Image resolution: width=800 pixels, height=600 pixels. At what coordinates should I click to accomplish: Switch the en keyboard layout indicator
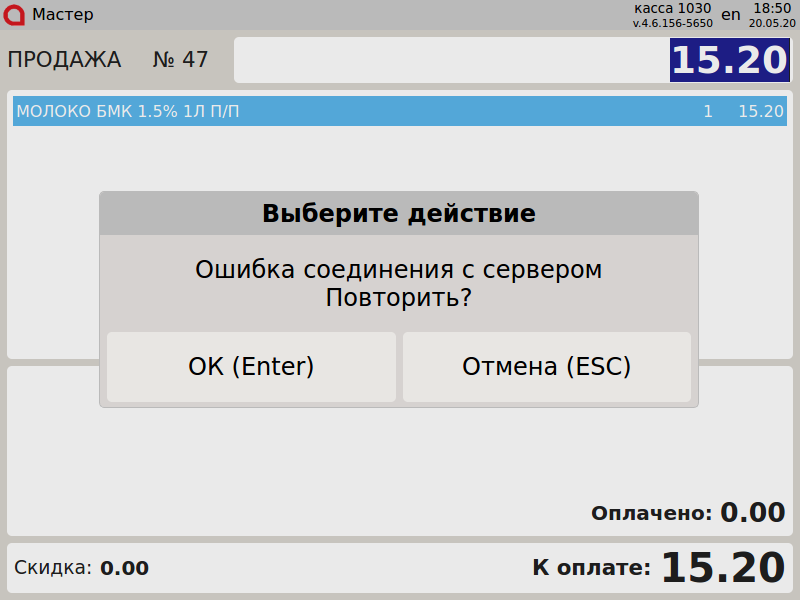click(x=731, y=15)
